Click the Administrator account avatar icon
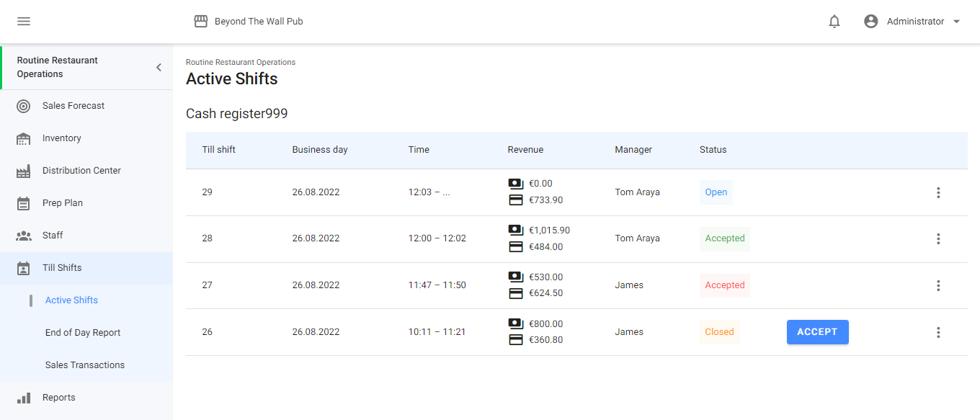Image resolution: width=980 pixels, height=420 pixels. 871,22
